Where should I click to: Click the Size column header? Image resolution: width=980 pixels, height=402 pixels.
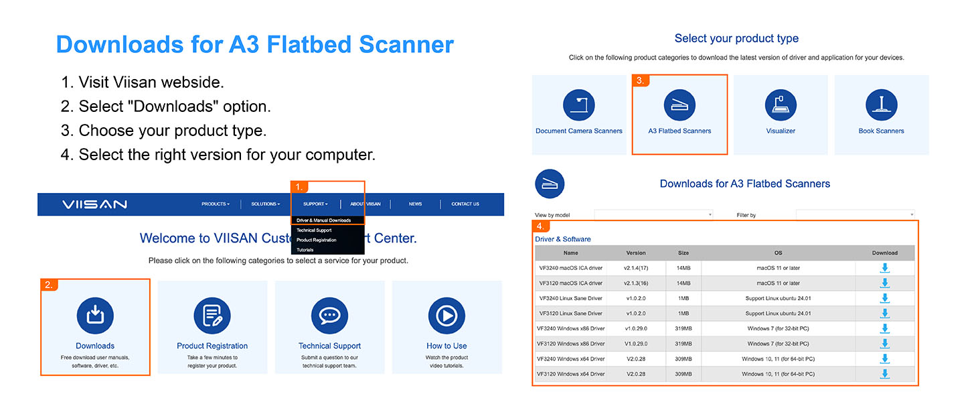point(683,253)
